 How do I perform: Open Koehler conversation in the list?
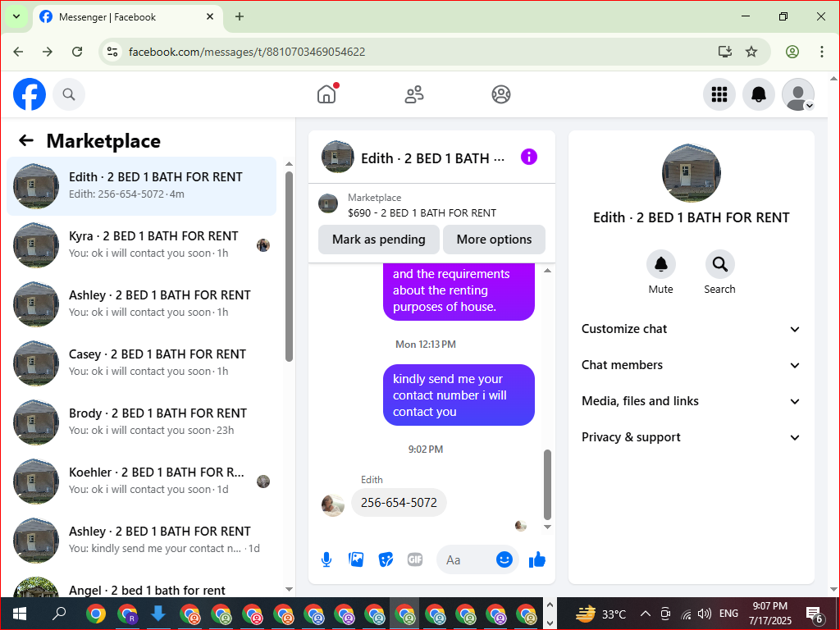click(141, 481)
